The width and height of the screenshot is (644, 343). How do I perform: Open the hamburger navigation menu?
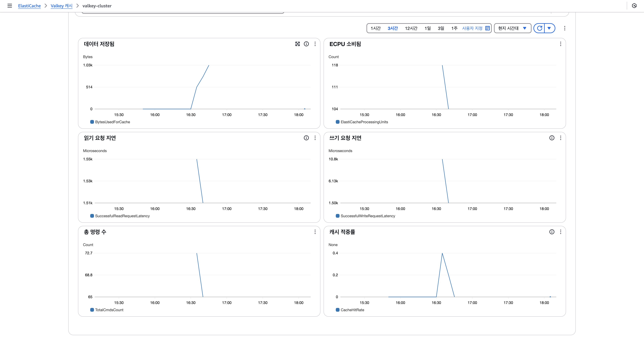10,6
